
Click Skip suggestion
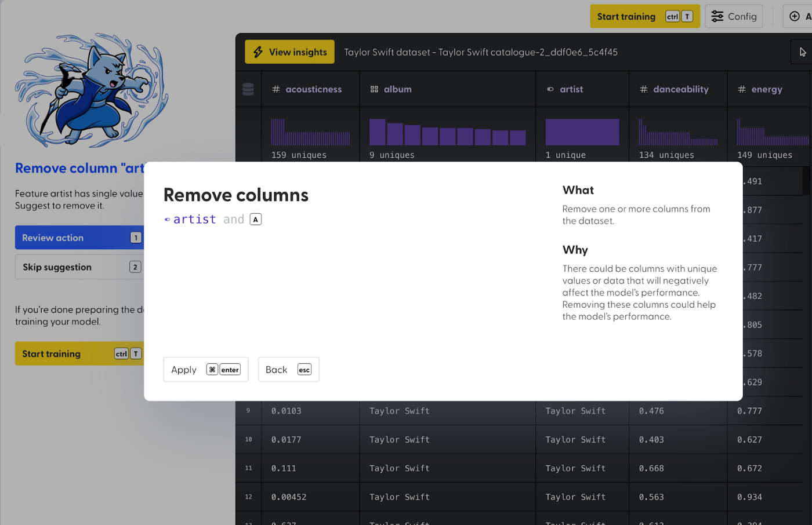pos(79,267)
